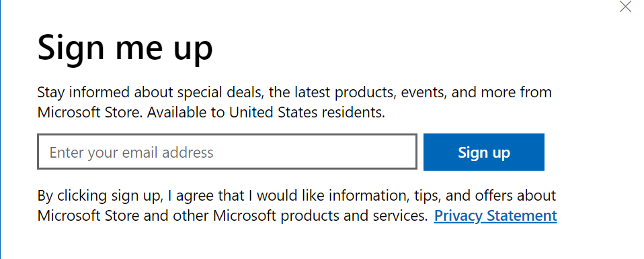The height and width of the screenshot is (259, 644).
Task: Select the placeholder text in the email field
Action: coord(132,152)
